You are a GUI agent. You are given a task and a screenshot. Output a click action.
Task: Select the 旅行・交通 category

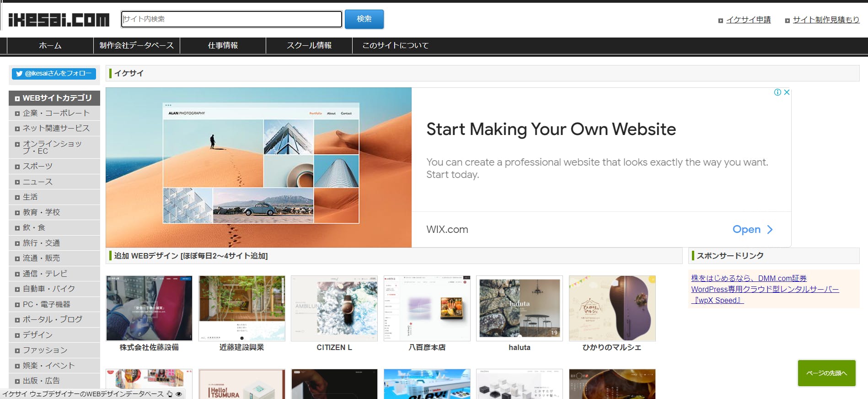[x=54, y=243]
